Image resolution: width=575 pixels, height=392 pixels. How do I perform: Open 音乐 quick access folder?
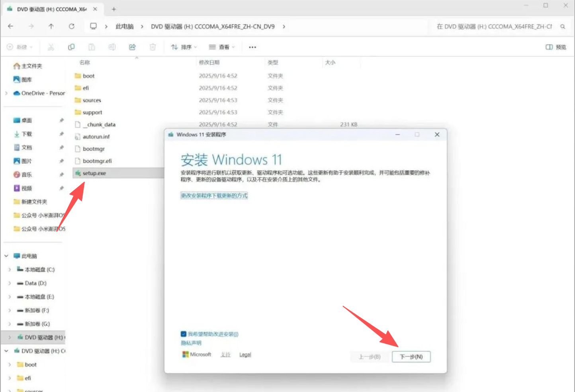coord(23,174)
